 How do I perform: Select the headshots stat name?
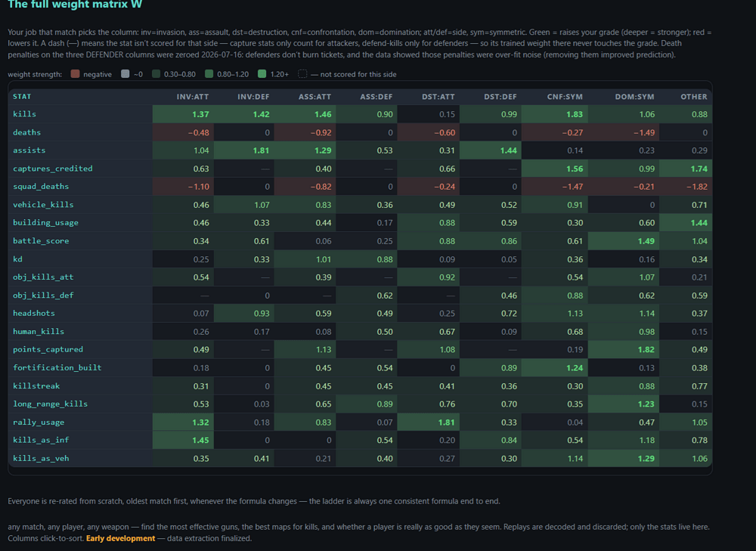pyautogui.click(x=34, y=313)
